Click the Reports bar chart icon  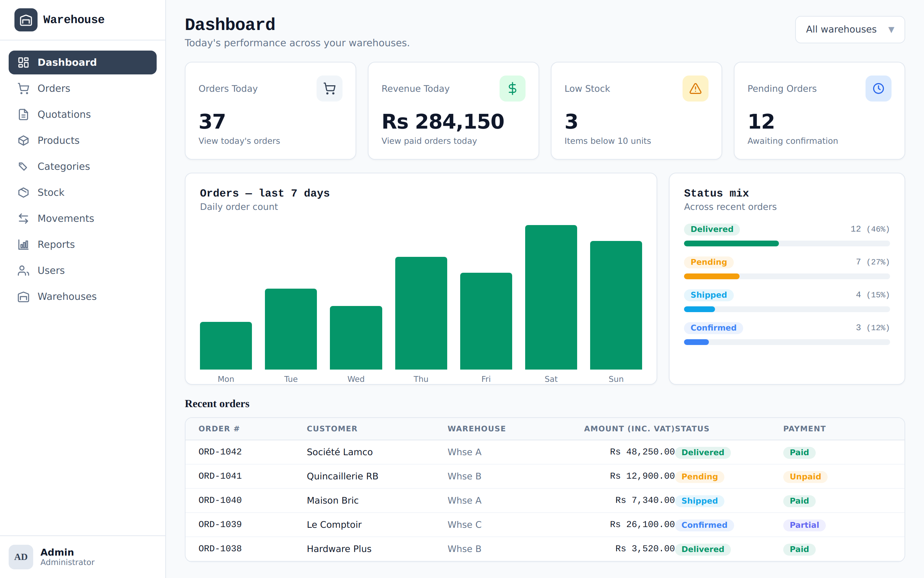coord(24,244)
